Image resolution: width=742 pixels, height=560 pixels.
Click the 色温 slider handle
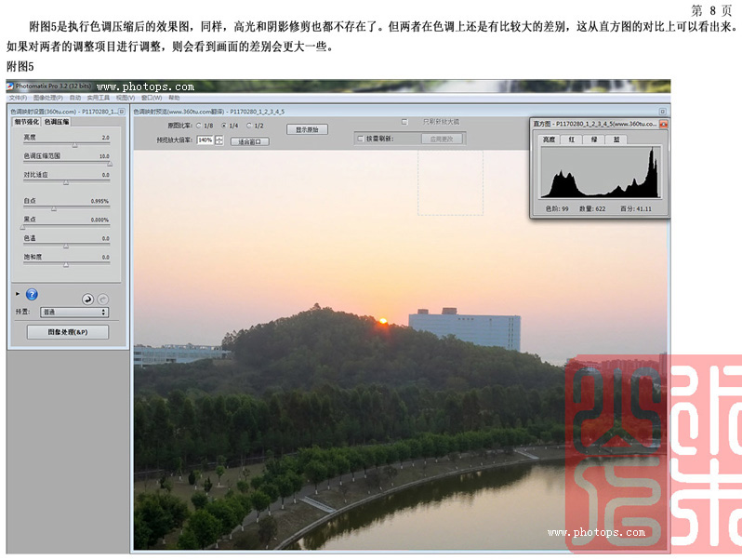pos(66,246)
